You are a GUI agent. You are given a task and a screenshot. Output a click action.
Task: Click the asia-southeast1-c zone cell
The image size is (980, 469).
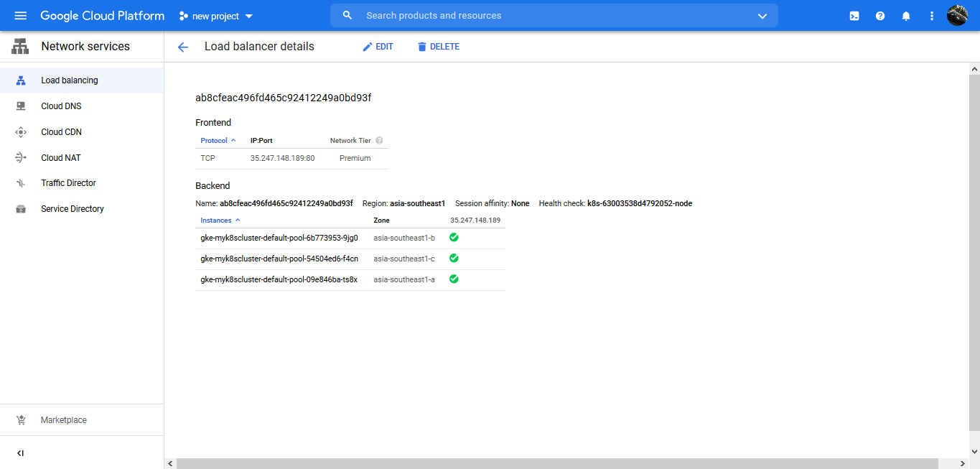[404, 259]
